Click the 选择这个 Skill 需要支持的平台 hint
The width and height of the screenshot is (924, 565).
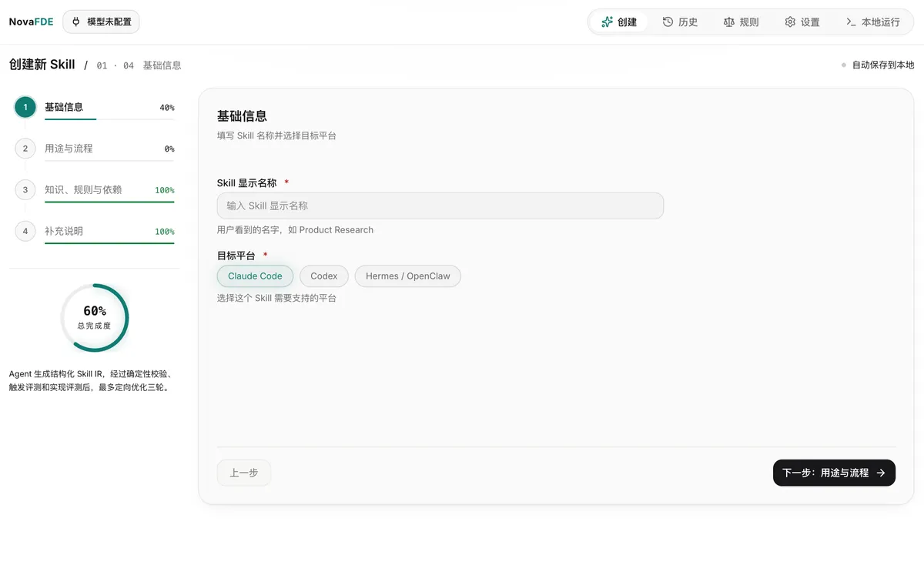(x=276, y=297)
